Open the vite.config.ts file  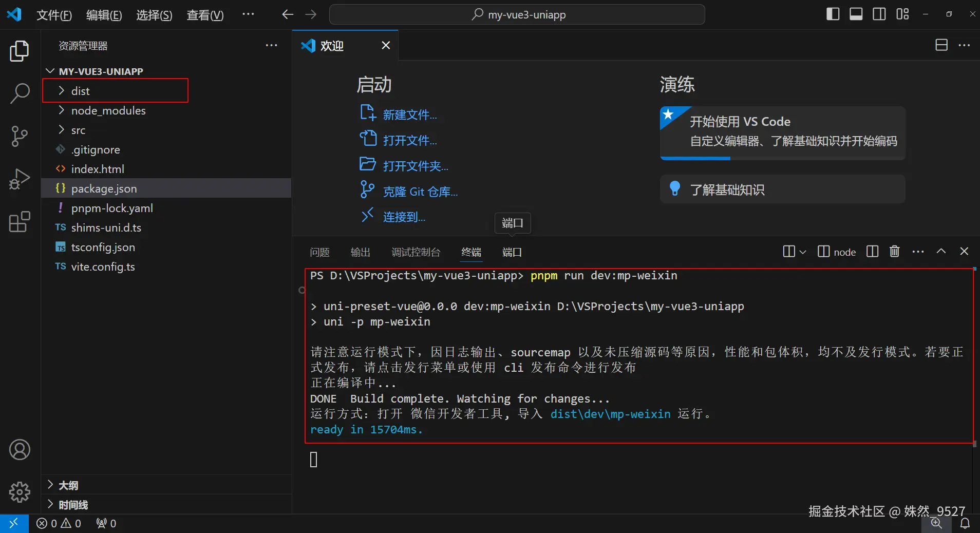click(x=166, y=266)
